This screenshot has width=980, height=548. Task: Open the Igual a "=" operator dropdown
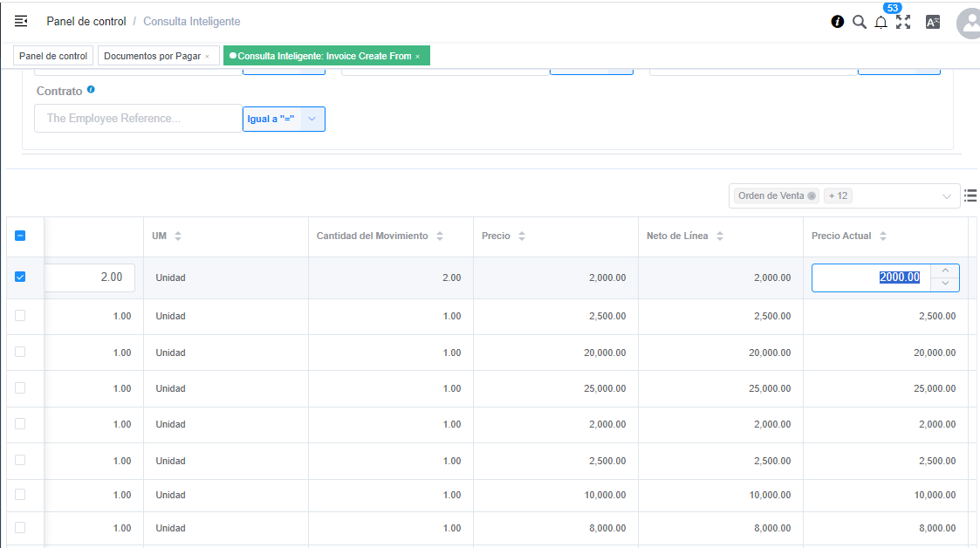click(312, 119)
